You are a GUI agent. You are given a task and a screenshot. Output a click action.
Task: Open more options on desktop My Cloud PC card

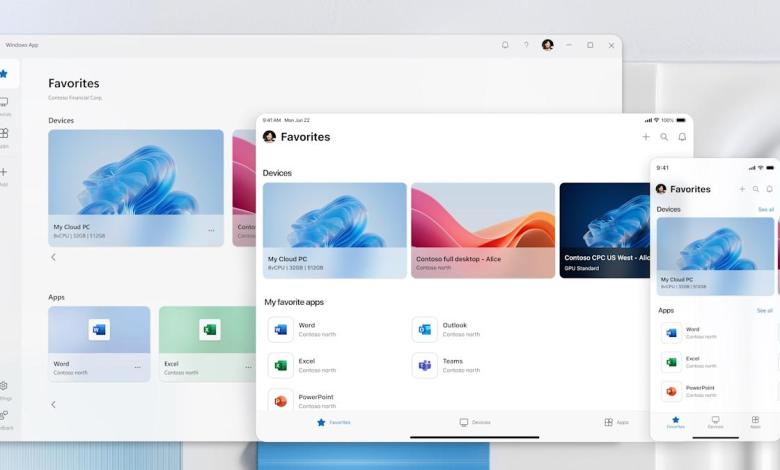tap(211, 231)
